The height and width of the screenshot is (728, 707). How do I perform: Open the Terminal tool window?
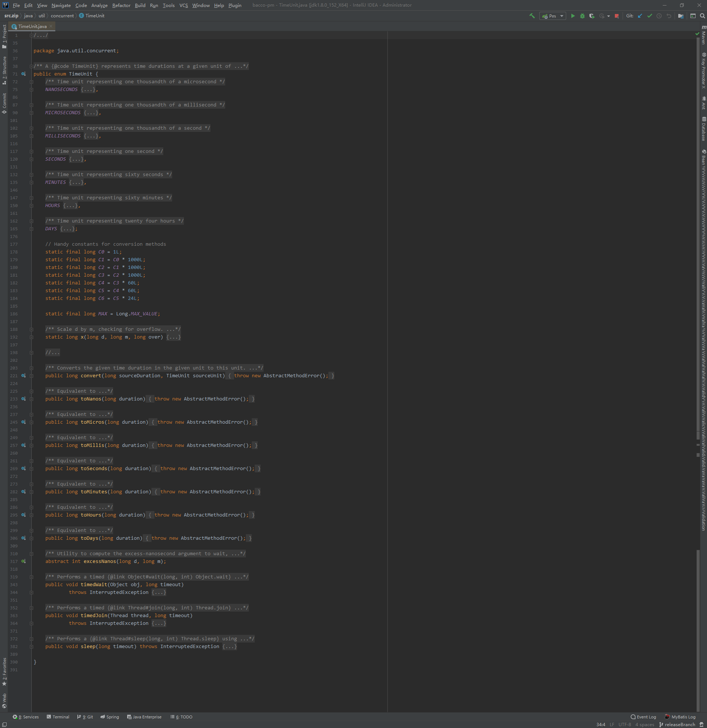click(58, 717)
